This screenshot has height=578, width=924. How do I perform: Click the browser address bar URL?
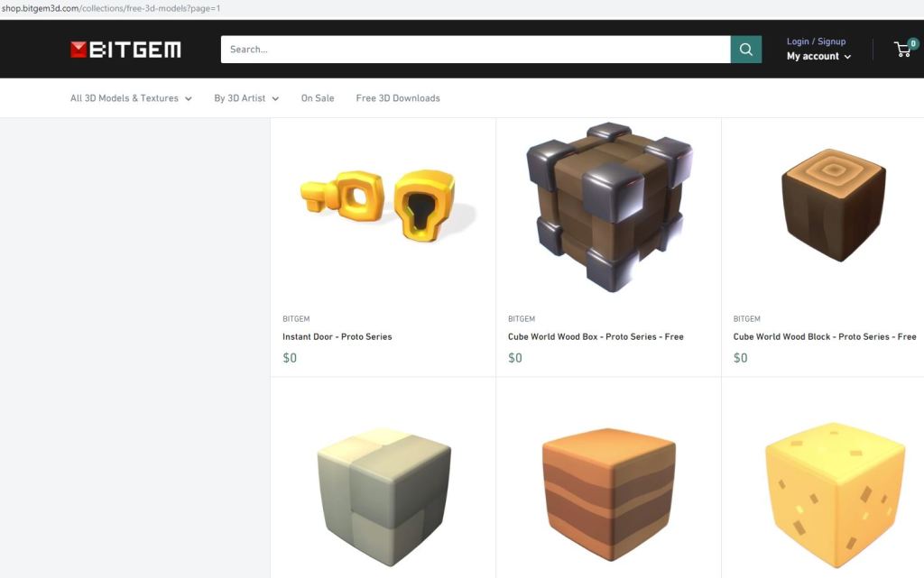pyautogui.click(x=111, y=9)
